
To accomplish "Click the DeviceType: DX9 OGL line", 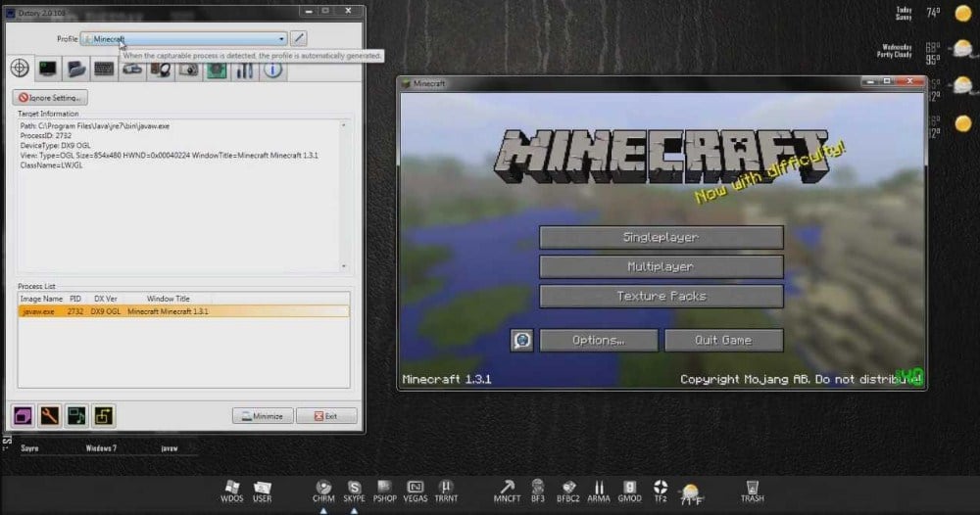I will [55, 146].
